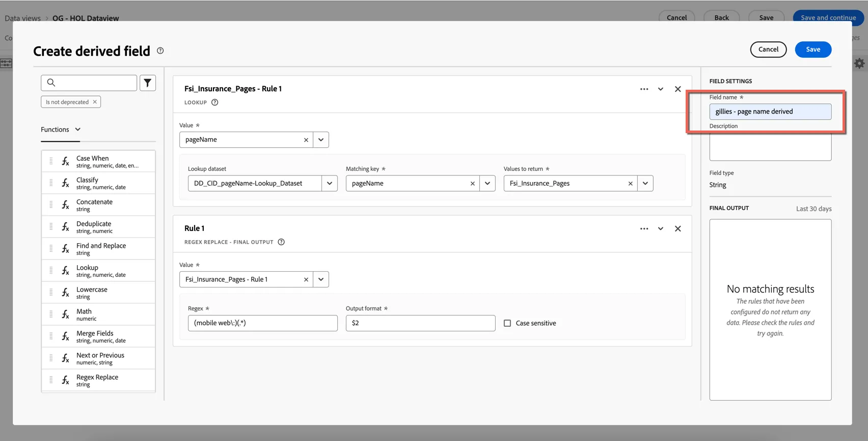Clear the pageName value in Lookup rule
Viewport: 868px width, 441px height.
[306, 140]
